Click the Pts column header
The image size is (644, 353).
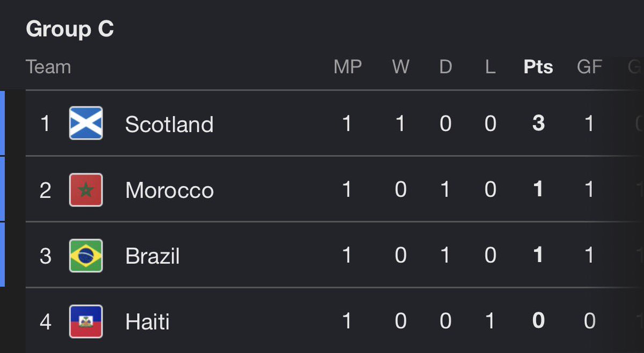[538, 67]
